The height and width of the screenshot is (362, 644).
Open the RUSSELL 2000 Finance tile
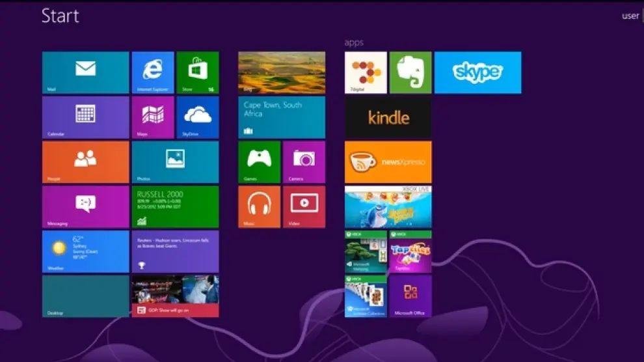(x=175, y=206)
